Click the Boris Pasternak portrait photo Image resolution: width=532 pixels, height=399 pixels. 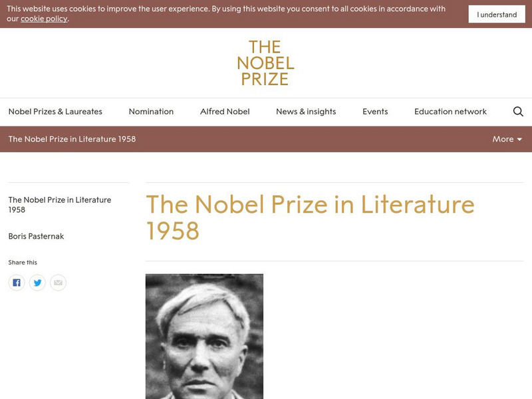point(204,336)
